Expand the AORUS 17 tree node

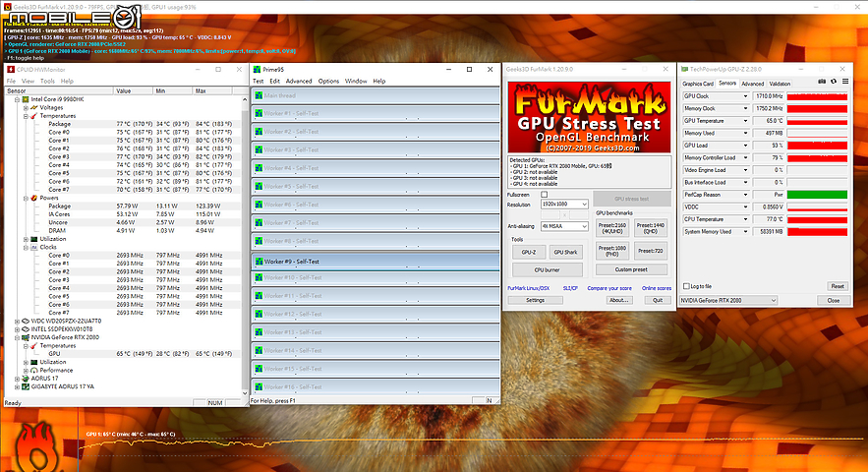[17, 379]
